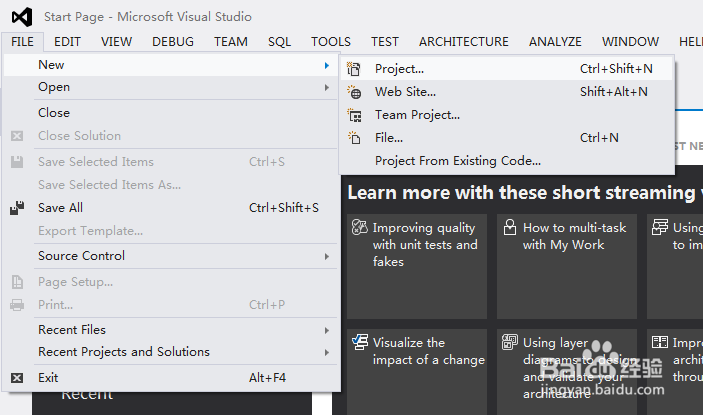Expand the Recent Files submenu arrow
The width and height of the screenshot is (703, 415).
coord(327,330)
